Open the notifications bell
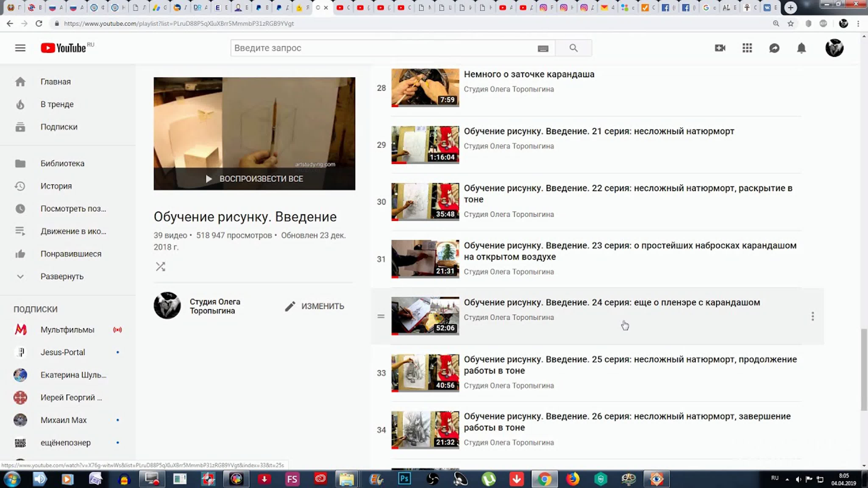Screen dimensions: 868x488 point(801,48)
